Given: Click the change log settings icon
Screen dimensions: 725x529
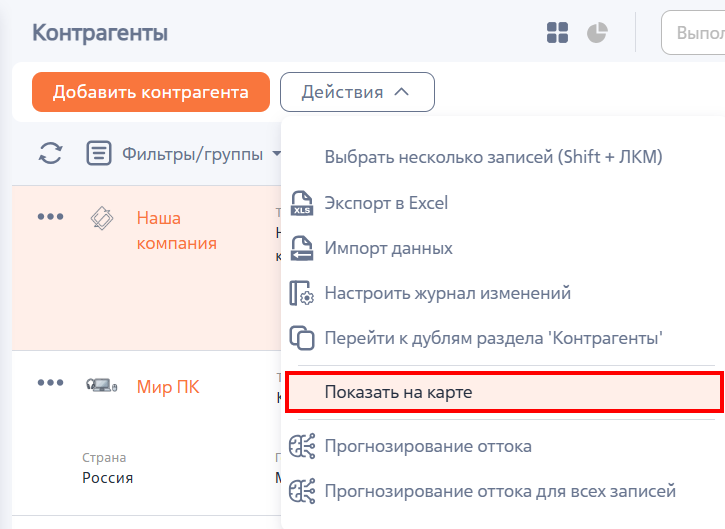Looking at the screenshot, I should pyautogui.click(x=302, y=293).
